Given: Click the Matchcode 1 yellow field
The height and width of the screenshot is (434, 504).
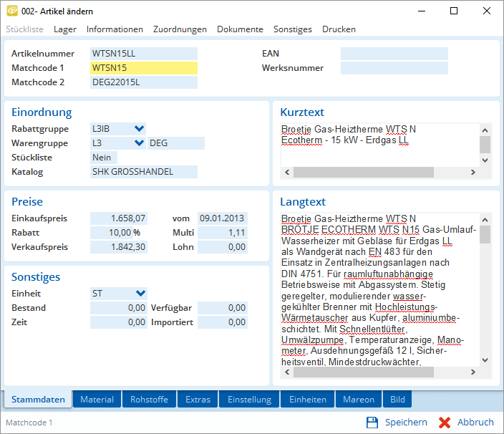Looking at the screenshot, I should 144,68.
